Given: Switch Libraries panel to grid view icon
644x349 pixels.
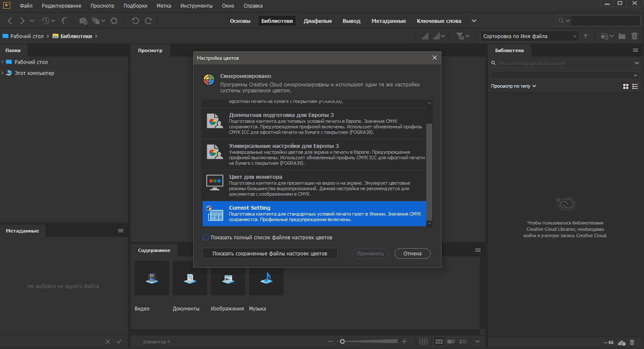Looking at the screenshot, I should (626, 86).
